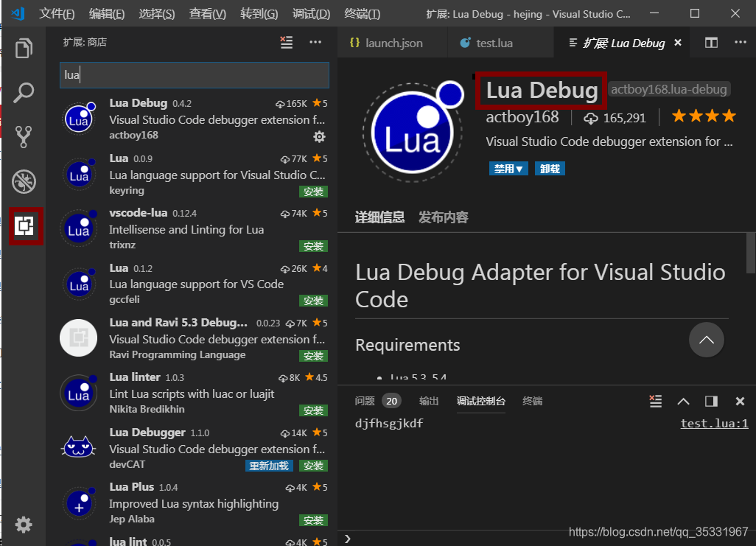Install the Lua linter extension
The height and width of the screenshot is (546, 756).
[313, 410]
